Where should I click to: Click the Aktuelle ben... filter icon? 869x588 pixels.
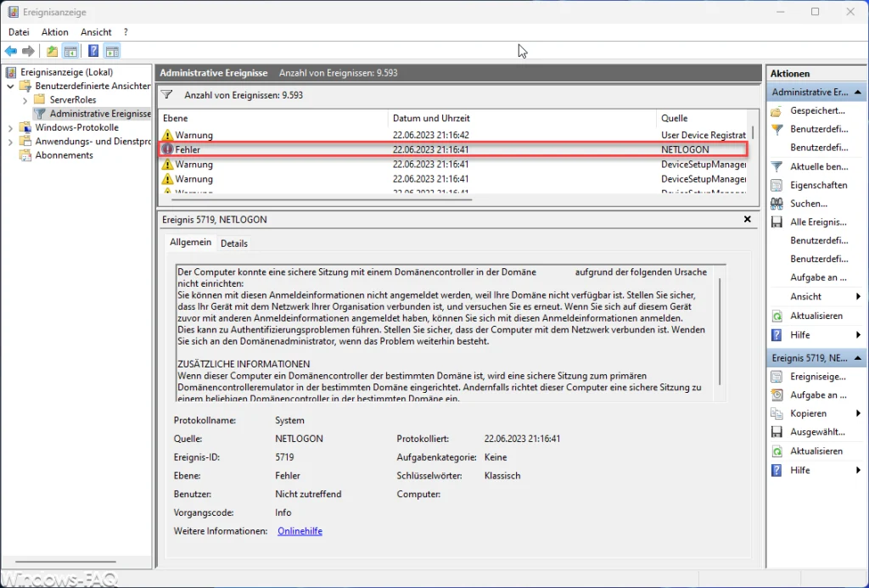point(777,167)
